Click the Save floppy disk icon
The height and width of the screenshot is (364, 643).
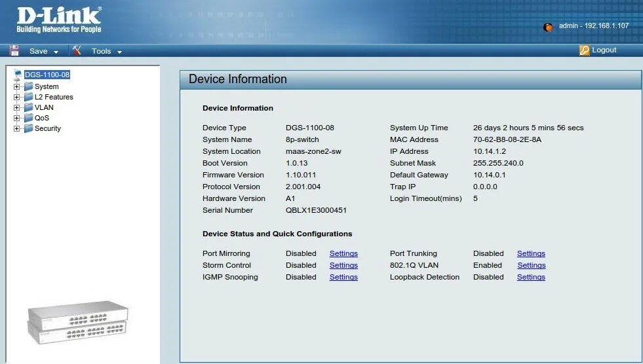point(14,50)
